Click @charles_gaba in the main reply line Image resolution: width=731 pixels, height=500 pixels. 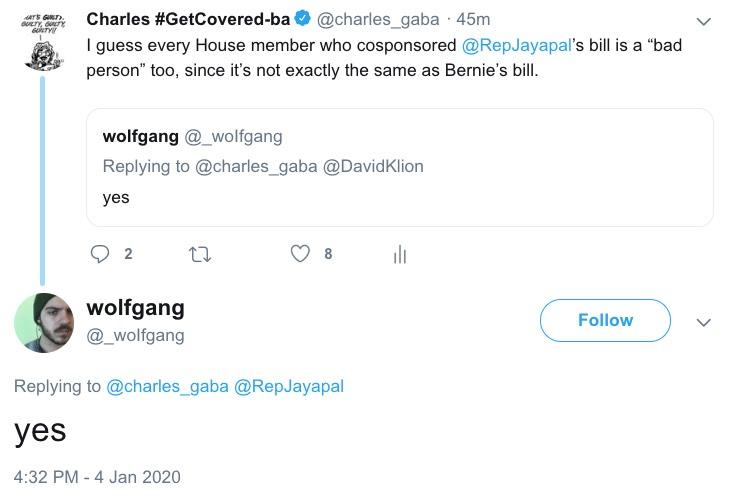(167, 386)
